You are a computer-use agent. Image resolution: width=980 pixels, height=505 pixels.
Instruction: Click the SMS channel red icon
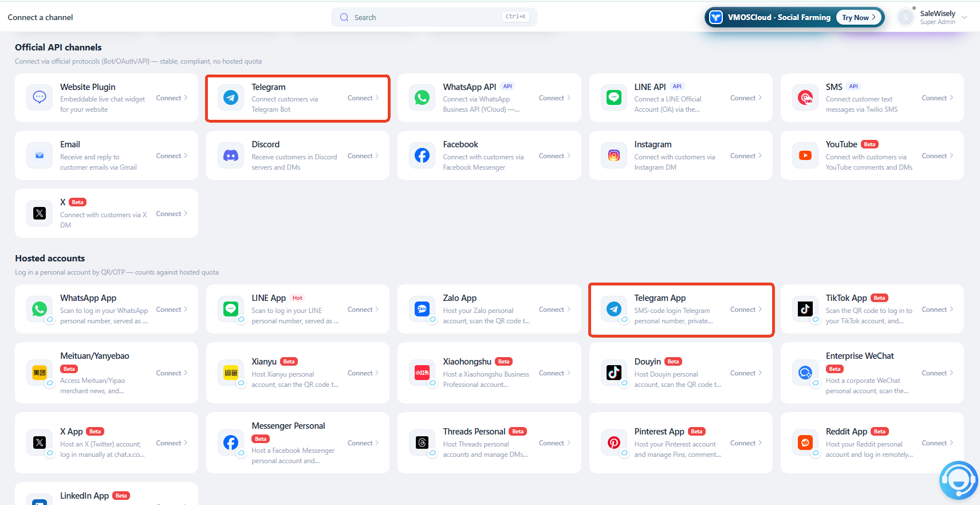coord(805,97)
